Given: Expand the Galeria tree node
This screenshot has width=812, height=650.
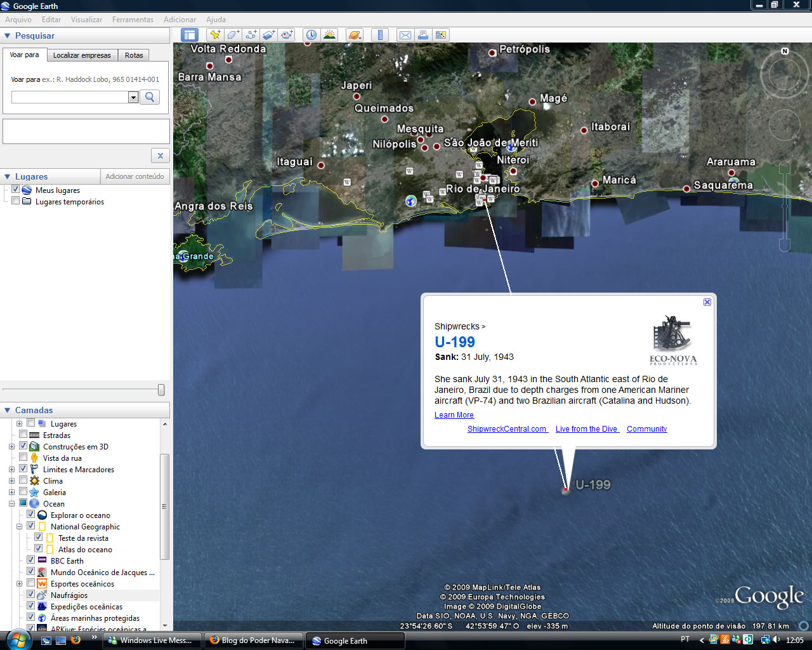Looking at the screenshot, I should point(11,493).
